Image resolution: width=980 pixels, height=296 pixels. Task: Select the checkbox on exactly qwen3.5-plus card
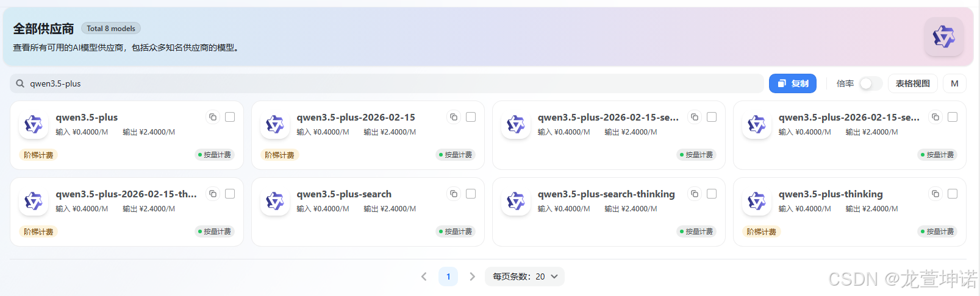pyautogui.click(x=230, y=117)
